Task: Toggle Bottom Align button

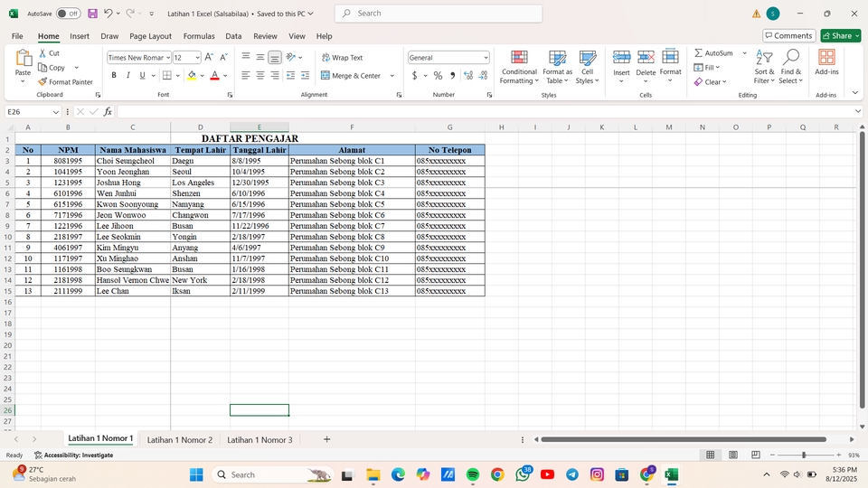Action: 275,57
